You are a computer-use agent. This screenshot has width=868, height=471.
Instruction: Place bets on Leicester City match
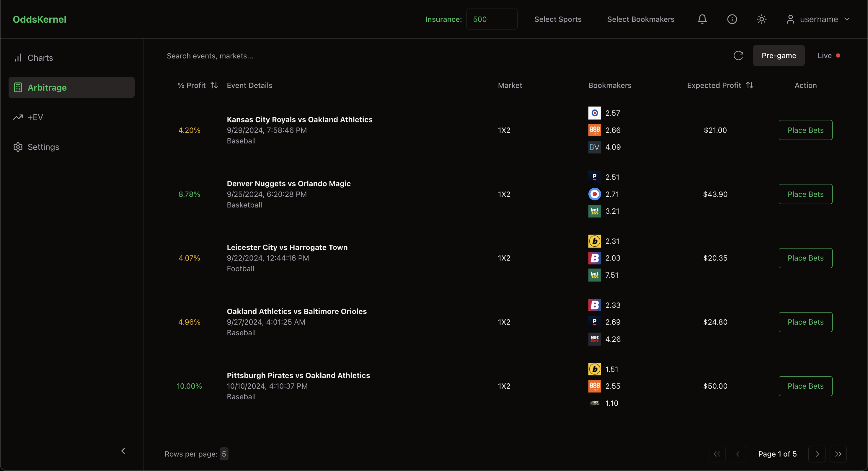805,258
